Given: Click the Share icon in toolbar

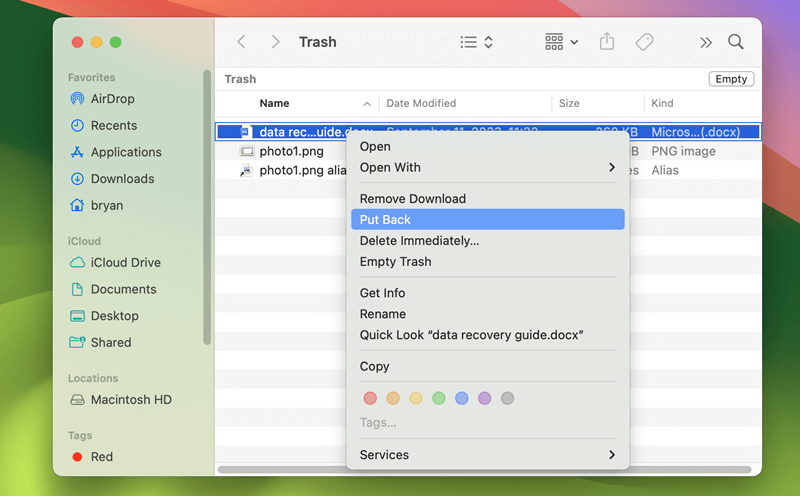Looking at the screenshot, I should coord(607,42).
